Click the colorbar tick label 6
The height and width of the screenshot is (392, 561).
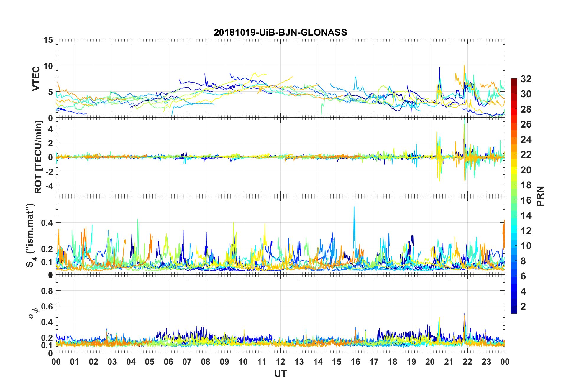point(523,276)
